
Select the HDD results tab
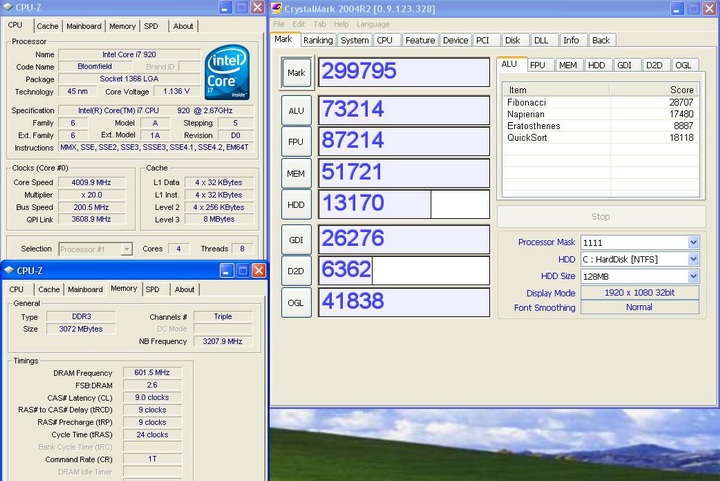click(596, 65)
